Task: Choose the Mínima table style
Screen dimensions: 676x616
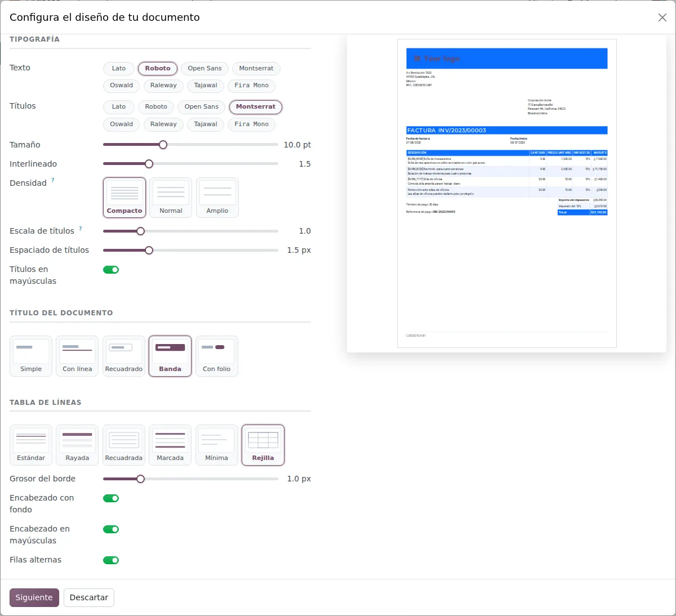Action: pos(217,445)
